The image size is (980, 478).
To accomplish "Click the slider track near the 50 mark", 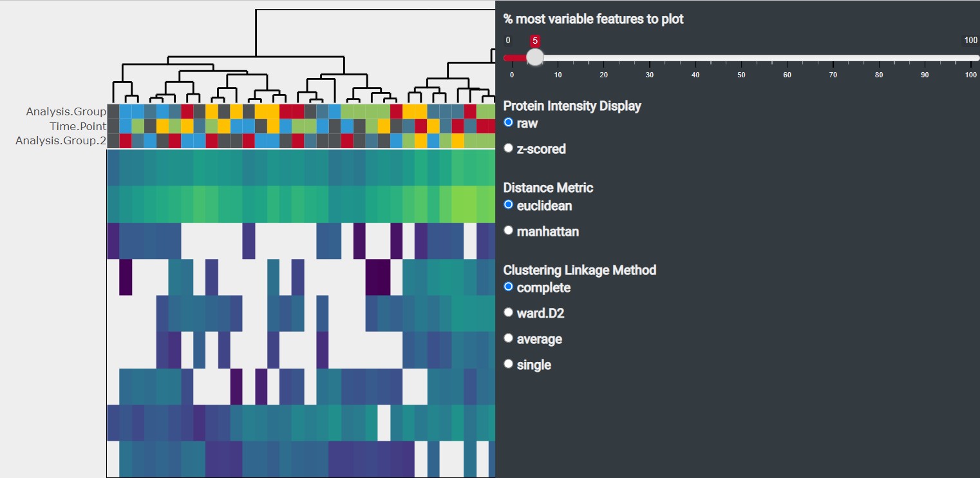I will [x=741, y=57].
